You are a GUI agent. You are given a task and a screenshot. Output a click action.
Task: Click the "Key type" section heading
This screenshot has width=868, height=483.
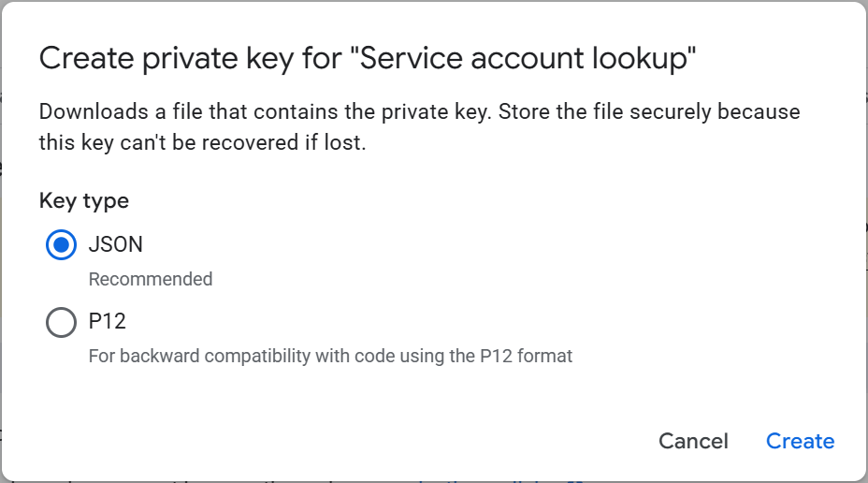[x=84, y=200]
